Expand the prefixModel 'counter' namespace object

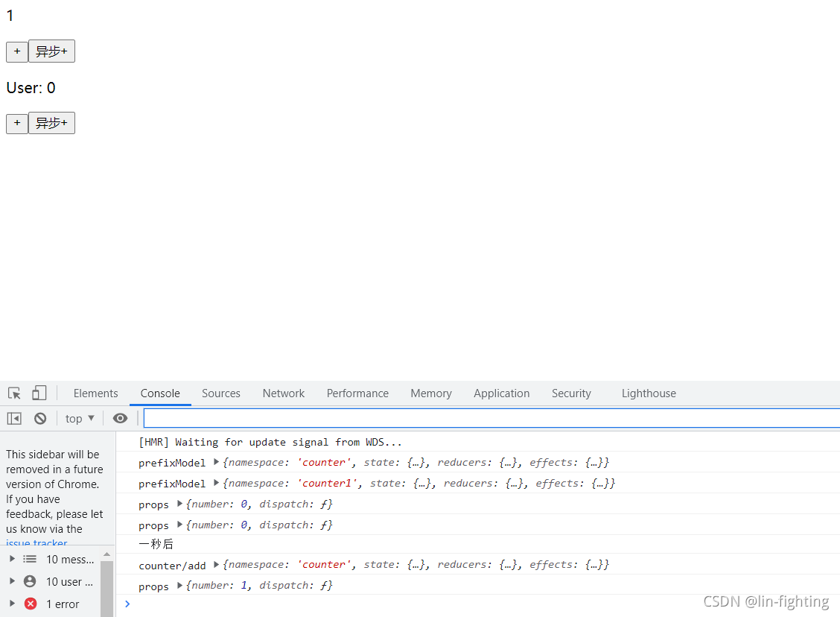pyautogui.click(x=216, y=462)
